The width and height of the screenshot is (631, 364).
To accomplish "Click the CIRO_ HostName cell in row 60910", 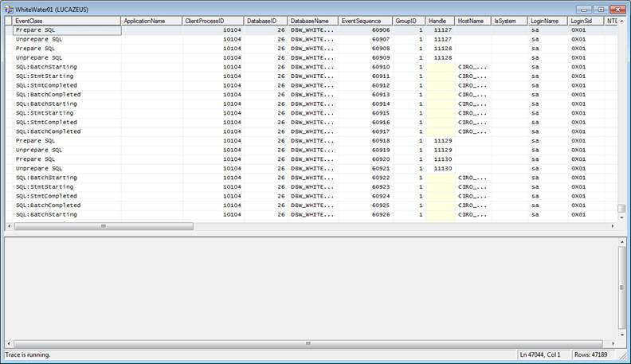I will [472, 67].
